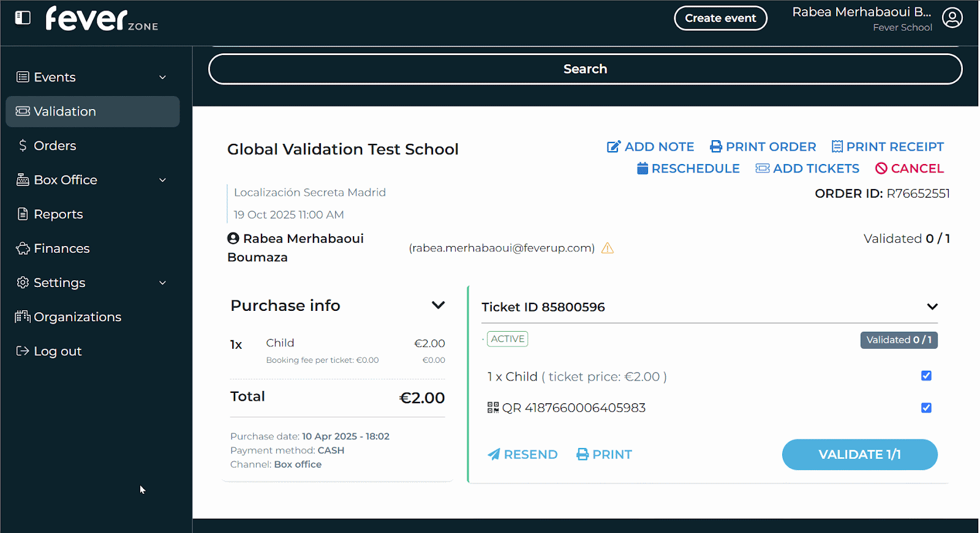
Task: Open the user profile avatar icon
Action: tap(952, 18)
